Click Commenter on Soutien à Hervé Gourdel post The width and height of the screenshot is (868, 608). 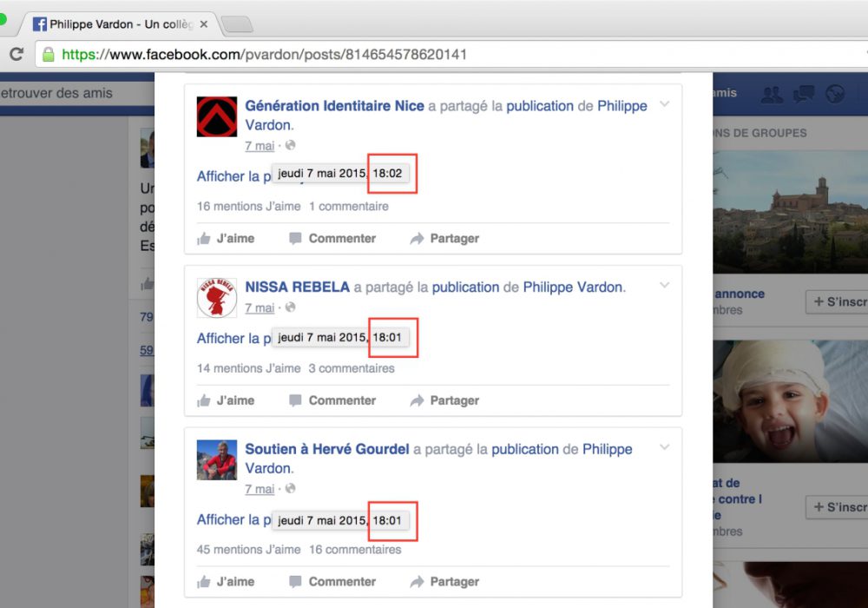pos(332,582)
